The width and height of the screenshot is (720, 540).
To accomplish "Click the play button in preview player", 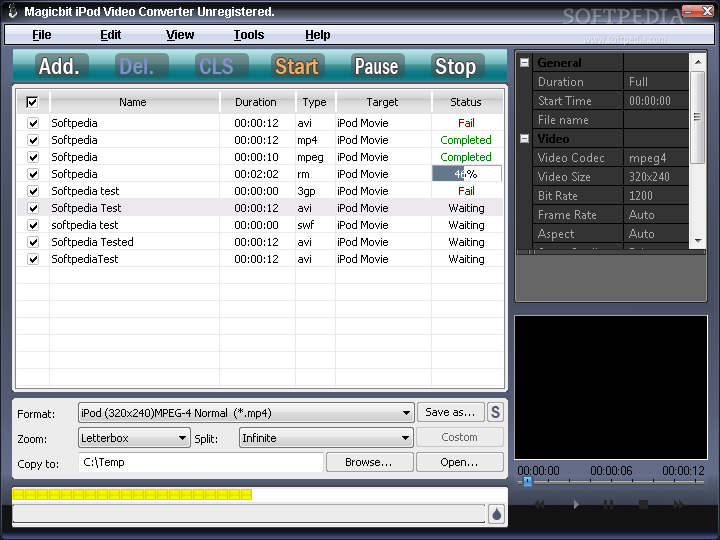I will point(576,505).
